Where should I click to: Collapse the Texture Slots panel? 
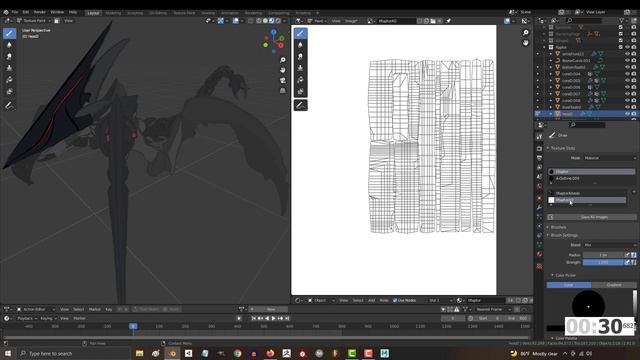(549, 148)
